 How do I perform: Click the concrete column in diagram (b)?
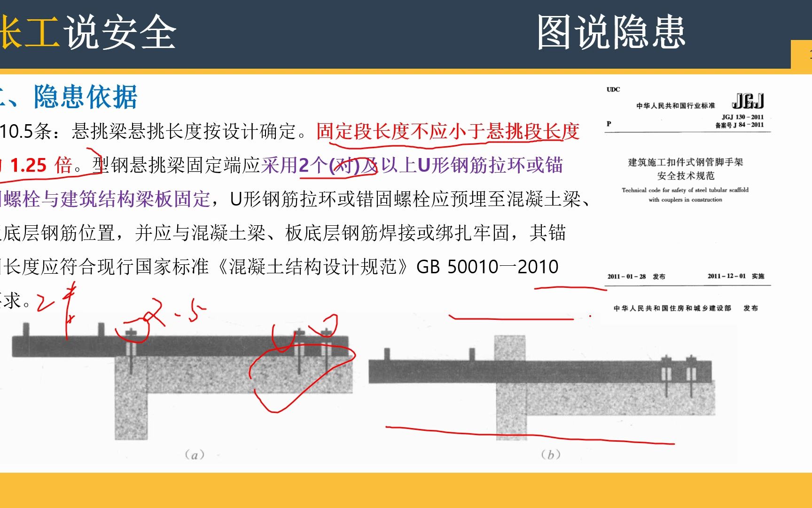[x=511, y=388]
